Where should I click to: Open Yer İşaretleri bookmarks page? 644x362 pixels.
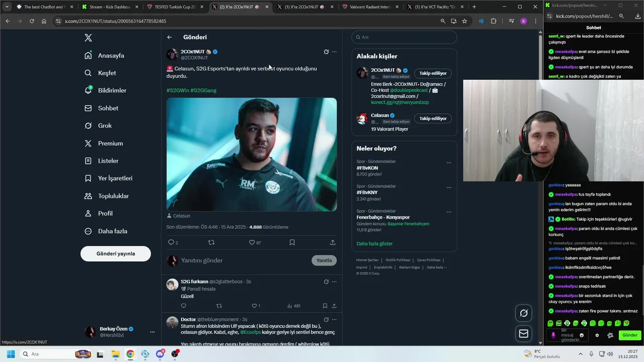[109, 178]
